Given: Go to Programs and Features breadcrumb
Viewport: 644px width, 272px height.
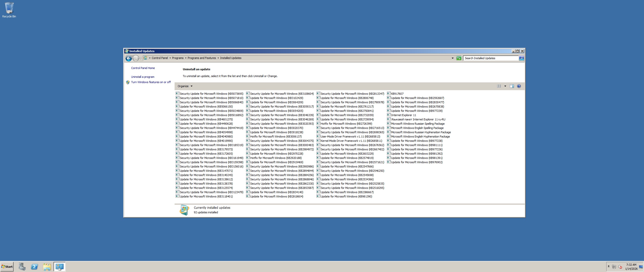Looking at the screenshot, I should [202, 58].
